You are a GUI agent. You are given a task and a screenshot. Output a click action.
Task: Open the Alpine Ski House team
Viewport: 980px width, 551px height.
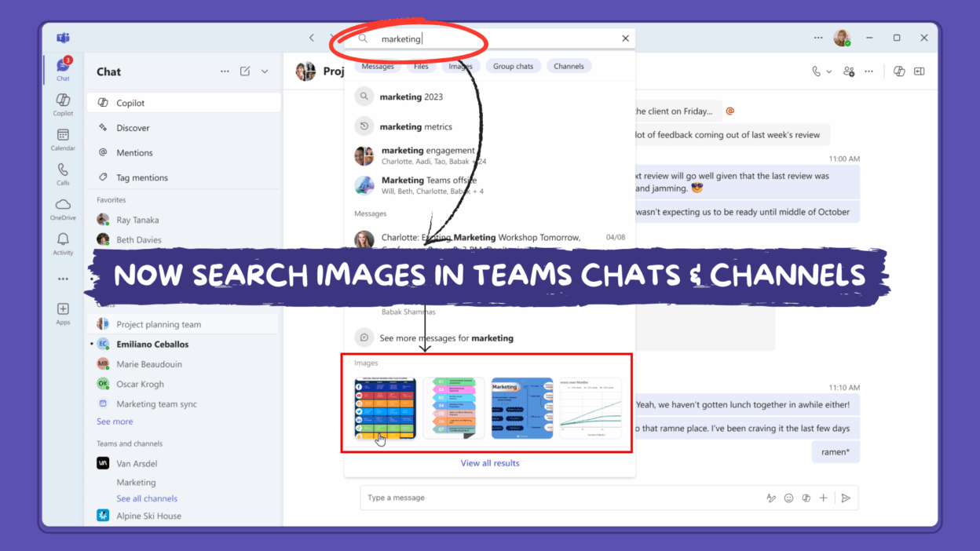183,516
